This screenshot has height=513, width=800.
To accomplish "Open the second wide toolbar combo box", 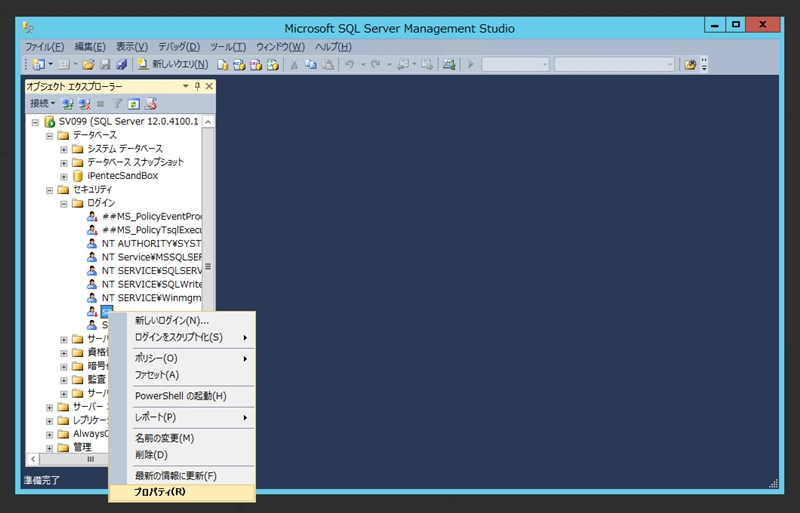I will coord(614,64).
